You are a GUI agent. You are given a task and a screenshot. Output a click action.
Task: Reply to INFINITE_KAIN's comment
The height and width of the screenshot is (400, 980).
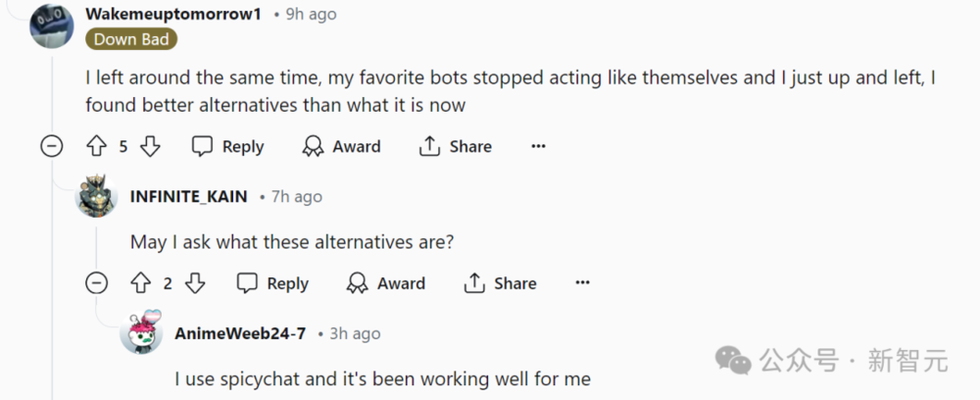(273, 283)
